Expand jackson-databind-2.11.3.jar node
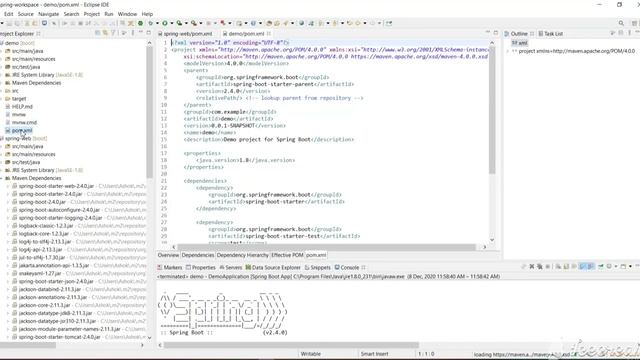This screenshot has width=640, height=360. (x=8, y=289)
